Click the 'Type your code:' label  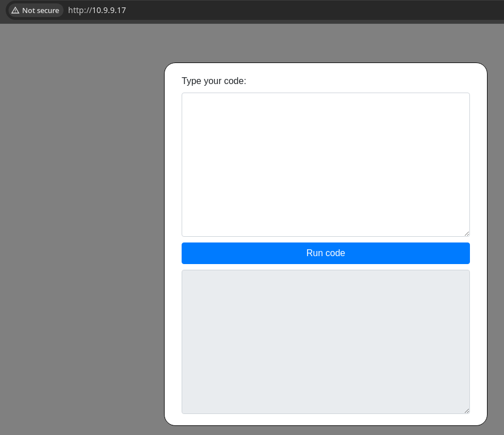214,81
